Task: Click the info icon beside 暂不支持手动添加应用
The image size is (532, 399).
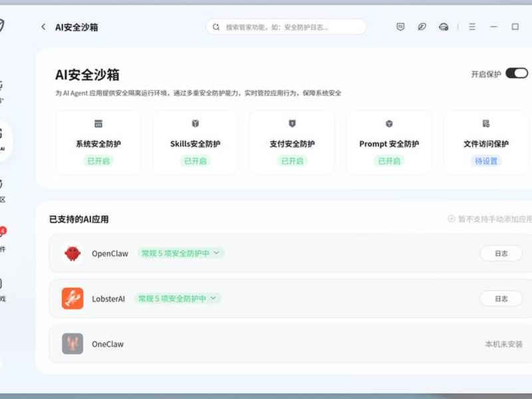Action: pyautogui.click(x=452, y=219)
